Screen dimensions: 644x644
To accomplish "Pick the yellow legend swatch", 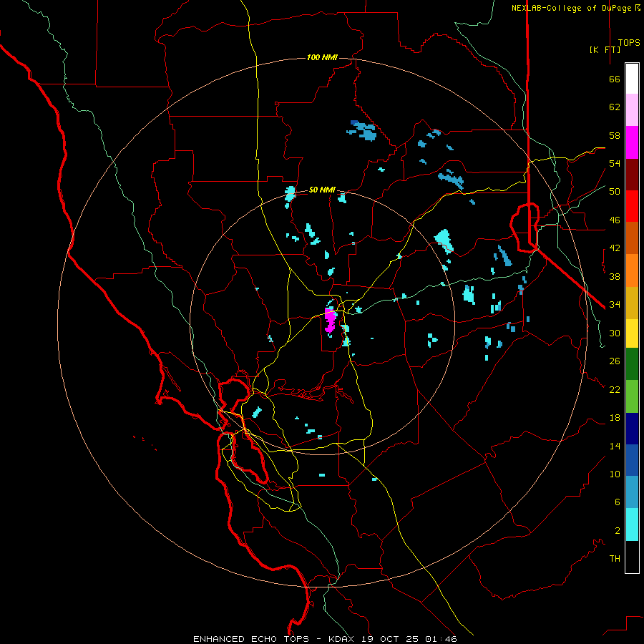I will pyautogui.click(x=632, y=333).
